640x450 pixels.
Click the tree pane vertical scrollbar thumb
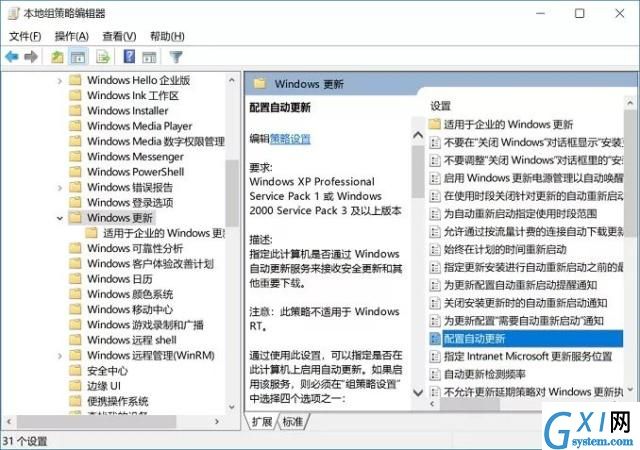pos(232,193)
